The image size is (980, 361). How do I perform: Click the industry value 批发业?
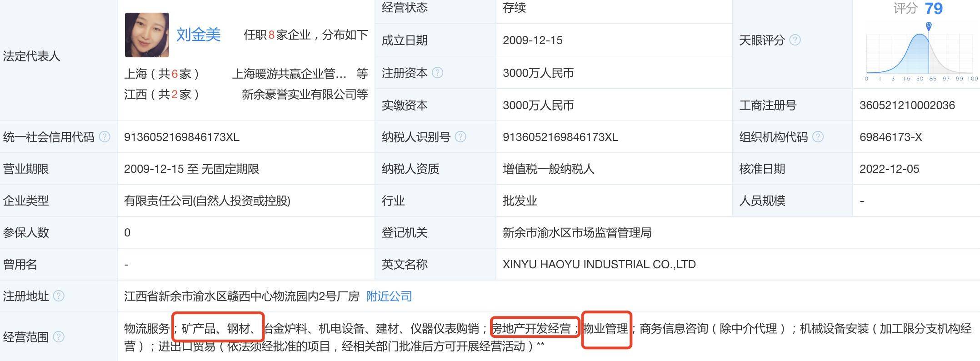coord(520,201)
